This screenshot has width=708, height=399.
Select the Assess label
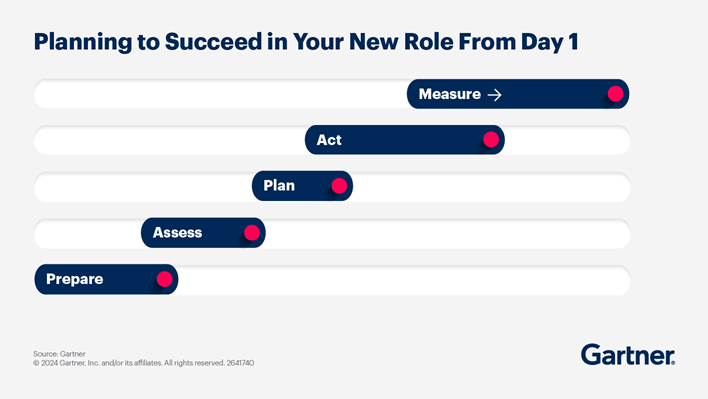[177, 232]
